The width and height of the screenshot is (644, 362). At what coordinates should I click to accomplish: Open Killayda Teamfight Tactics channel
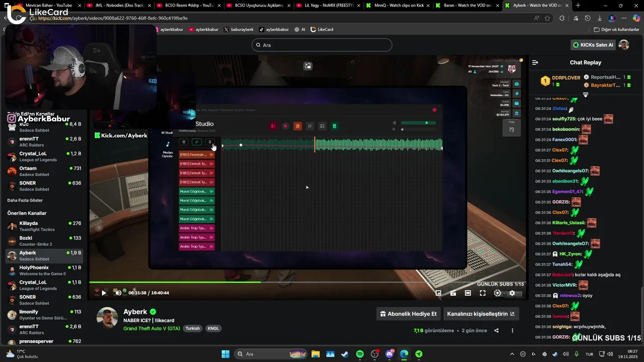click(44, 226)
